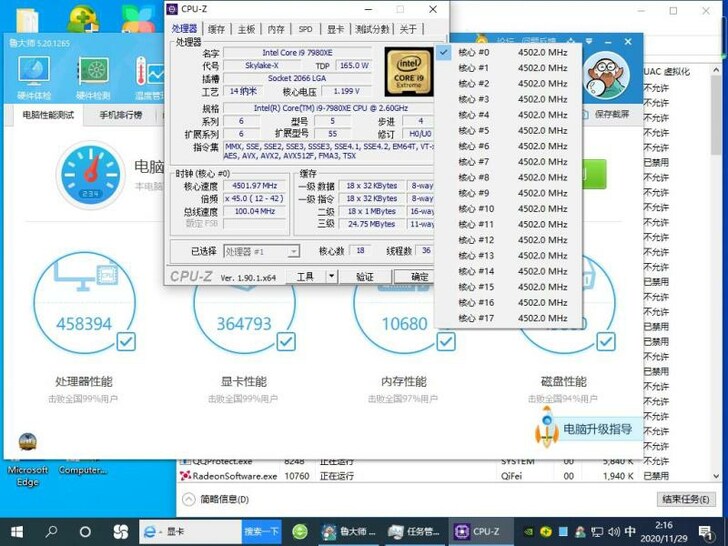Click the Intel Core i9 Extreme logo
728x546 pixels.
409,71
